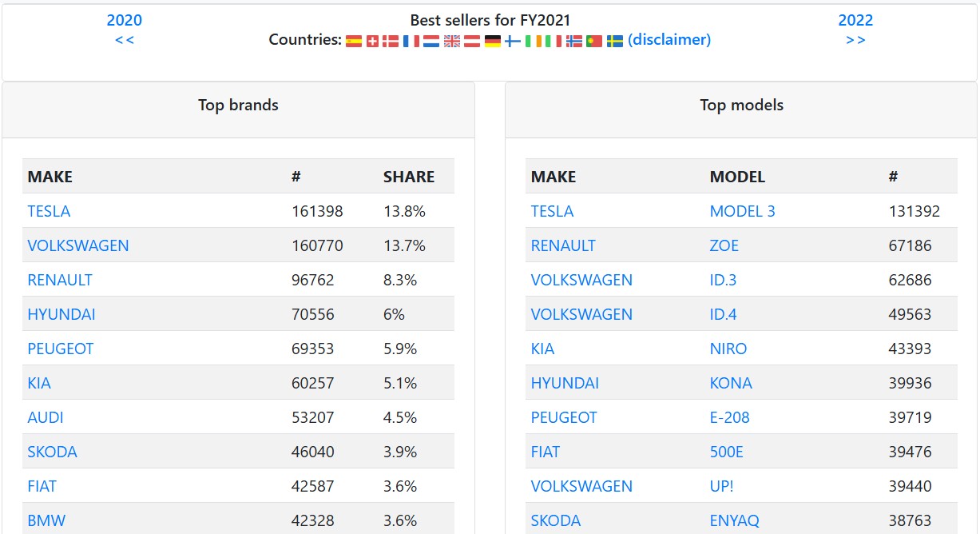Go to the 2020 best sellers

coord(125,21)
